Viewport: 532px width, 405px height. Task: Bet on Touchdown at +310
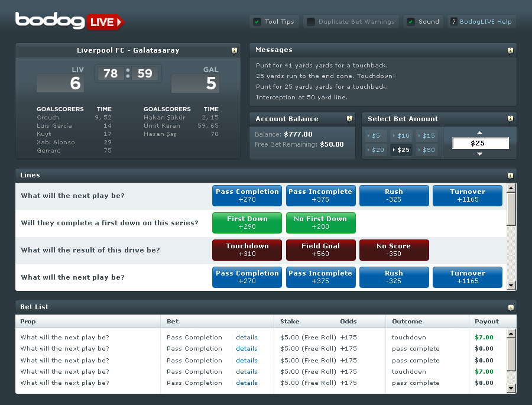tap(247, 250)
